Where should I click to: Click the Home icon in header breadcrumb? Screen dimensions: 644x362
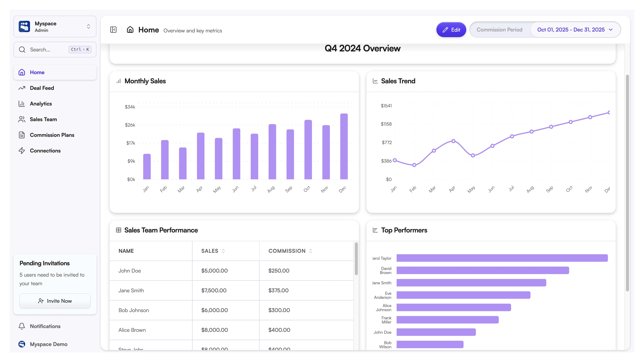(x=130, y=30)
